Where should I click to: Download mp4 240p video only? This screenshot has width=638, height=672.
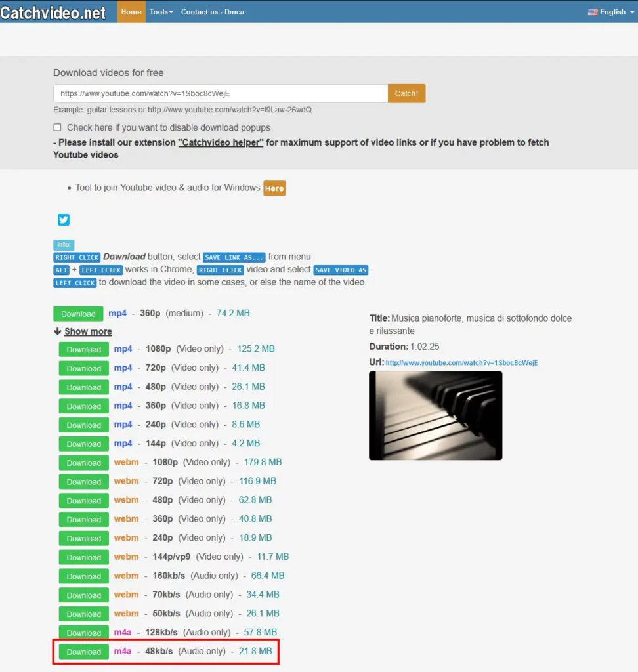click(x=83, y=425)
